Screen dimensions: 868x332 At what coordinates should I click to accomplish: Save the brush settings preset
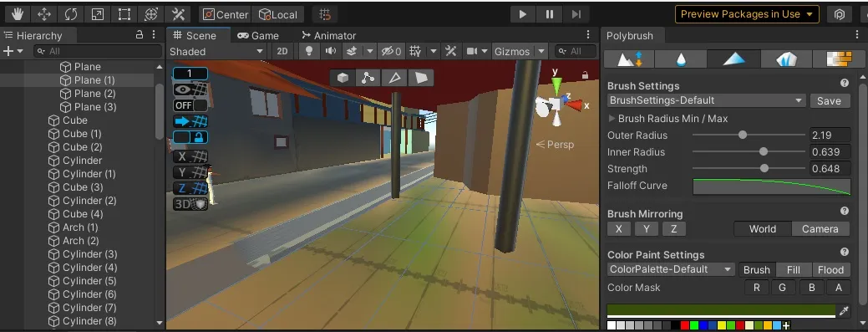[x=830, y=101]
